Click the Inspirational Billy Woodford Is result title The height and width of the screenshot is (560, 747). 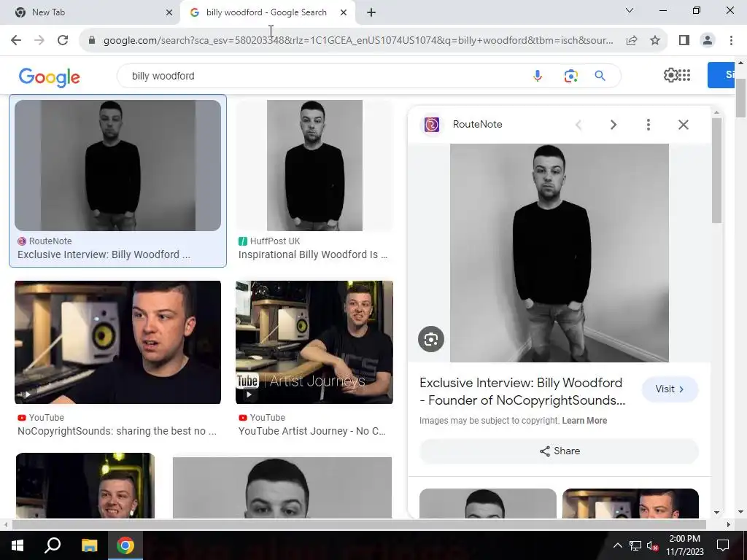(x=313, y=254)
